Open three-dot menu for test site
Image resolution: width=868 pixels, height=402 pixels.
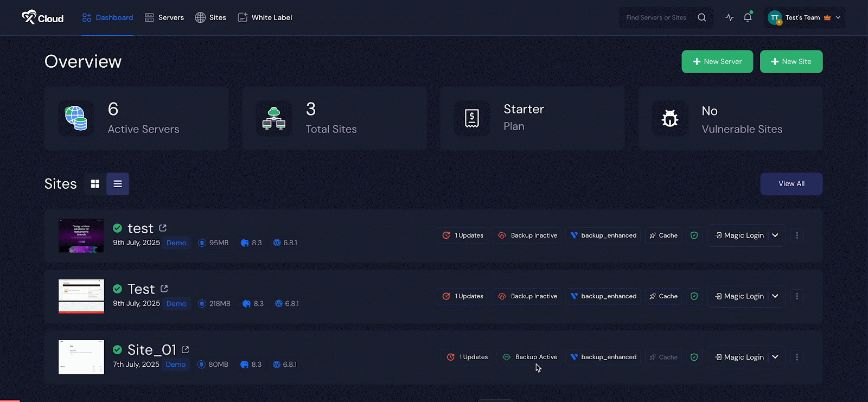click(797, 235)
